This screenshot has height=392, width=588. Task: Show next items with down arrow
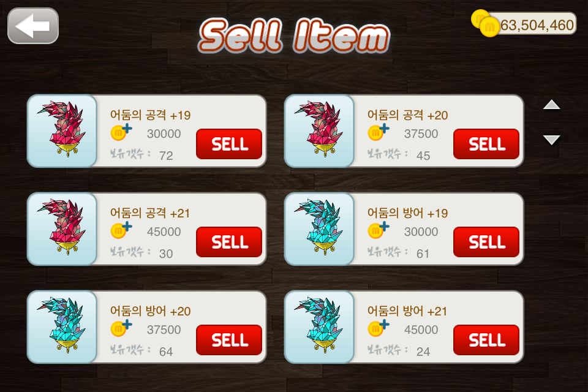tap(552, 140)
